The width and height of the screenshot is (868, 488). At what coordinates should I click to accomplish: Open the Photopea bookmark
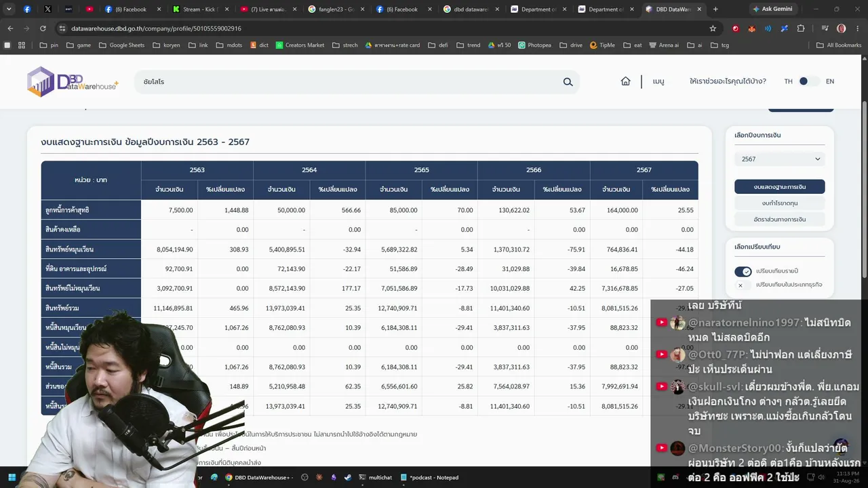pos(534,45)
